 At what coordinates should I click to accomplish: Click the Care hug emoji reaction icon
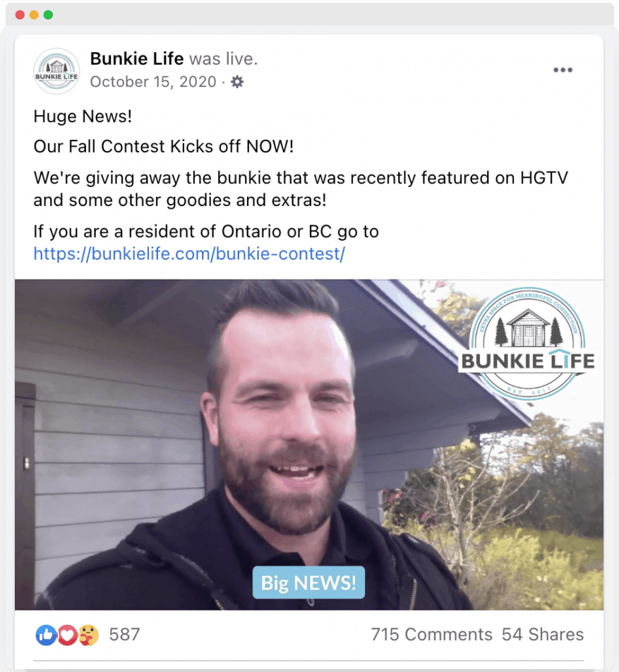tap(89, 635)
